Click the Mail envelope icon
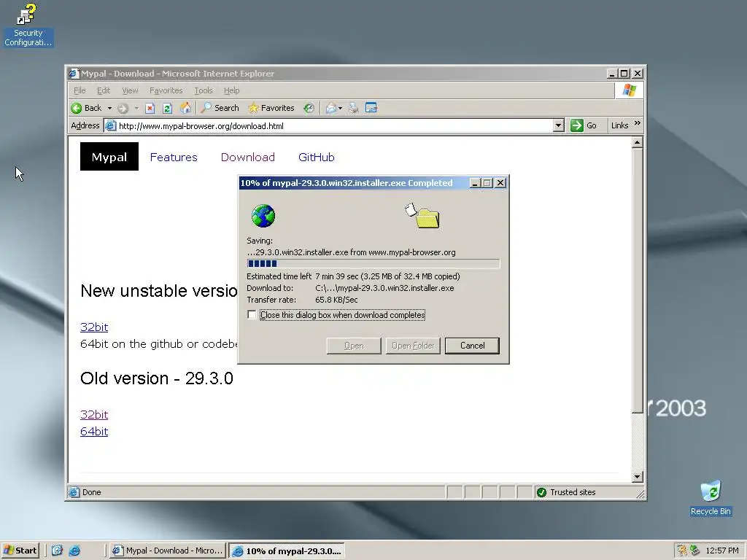 pyautogui.click(x=331, y=108)
